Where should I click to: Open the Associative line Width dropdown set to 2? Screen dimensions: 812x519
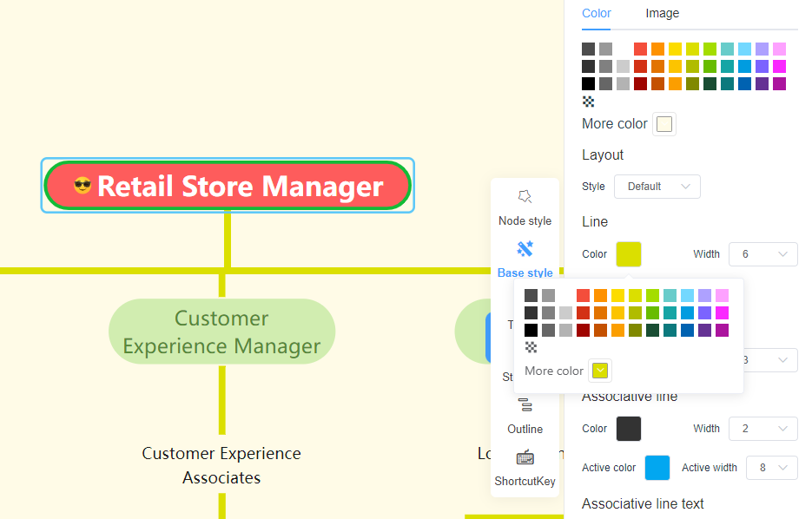(762, 429)
